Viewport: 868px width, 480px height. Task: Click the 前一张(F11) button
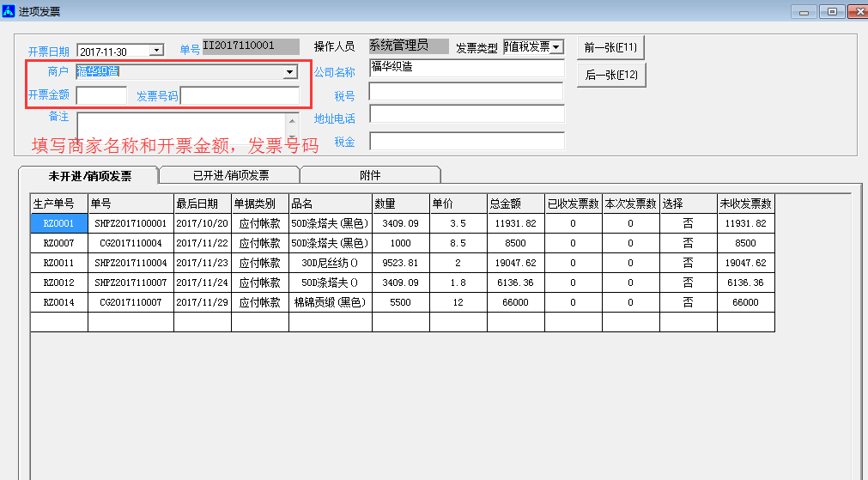pos(610,47)
